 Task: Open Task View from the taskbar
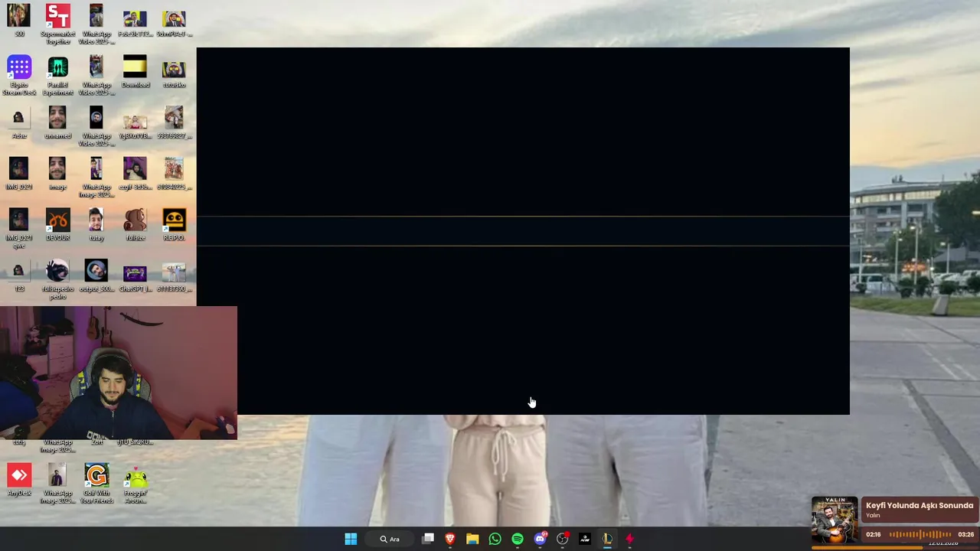coord(428,539)
